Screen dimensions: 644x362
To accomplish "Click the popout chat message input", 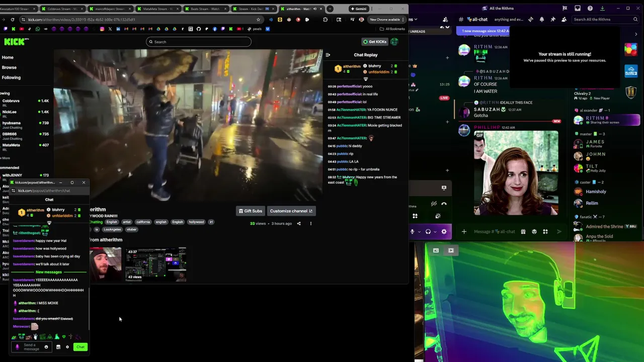I will (x=31, y=347).
